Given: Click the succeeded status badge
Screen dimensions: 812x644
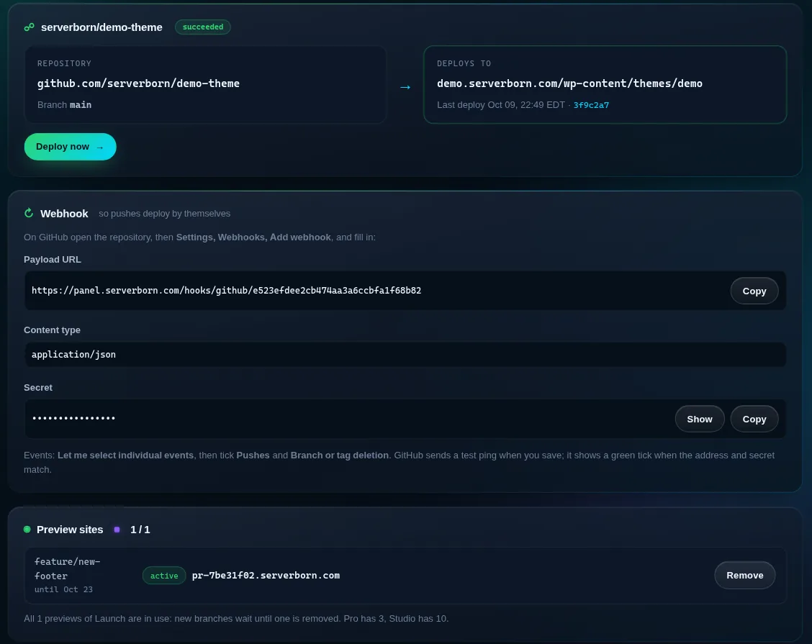Looking at the screenshot, I should 202,27.
